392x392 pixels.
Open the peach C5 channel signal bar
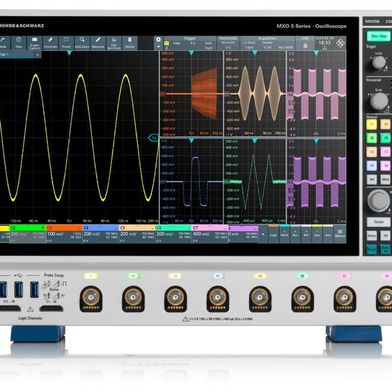pos(137,234)
